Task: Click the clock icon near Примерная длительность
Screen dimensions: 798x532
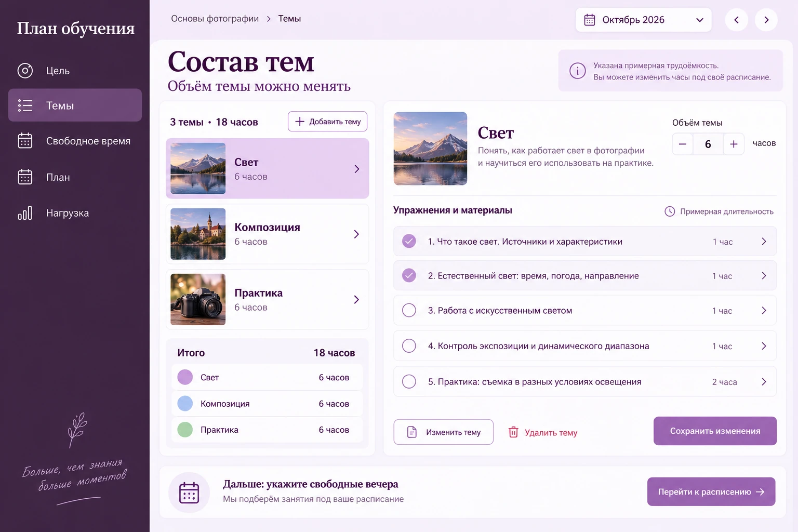Action: click(670, 211)
